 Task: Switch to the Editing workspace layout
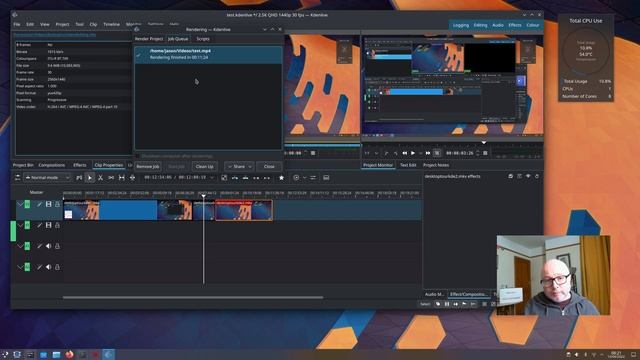coord(480,25)
